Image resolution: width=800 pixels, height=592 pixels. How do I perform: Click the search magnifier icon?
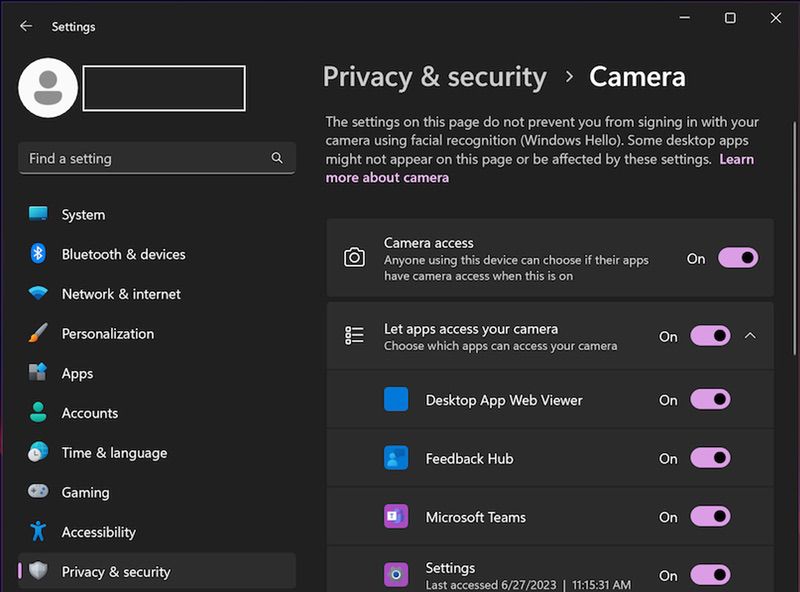[x=277, y=158]
